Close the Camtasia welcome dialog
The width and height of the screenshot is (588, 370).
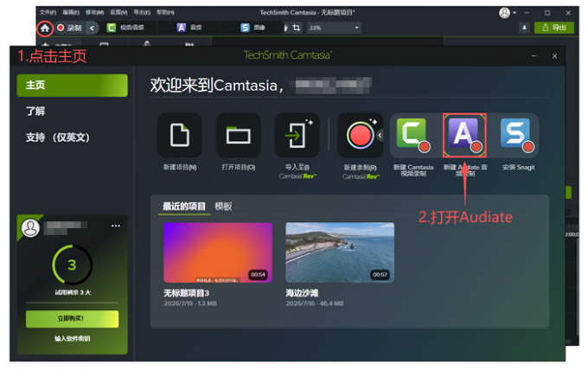pos(554,56)
